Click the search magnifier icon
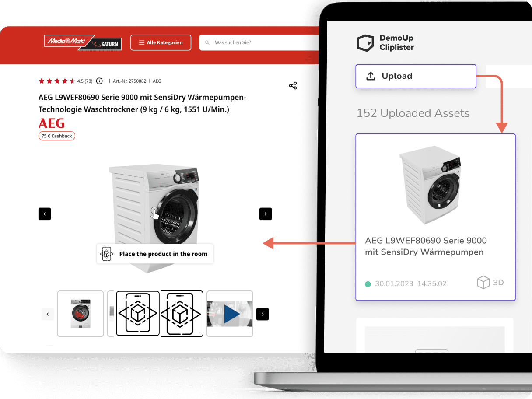532x399 pixels. click(x=207, y=43)
